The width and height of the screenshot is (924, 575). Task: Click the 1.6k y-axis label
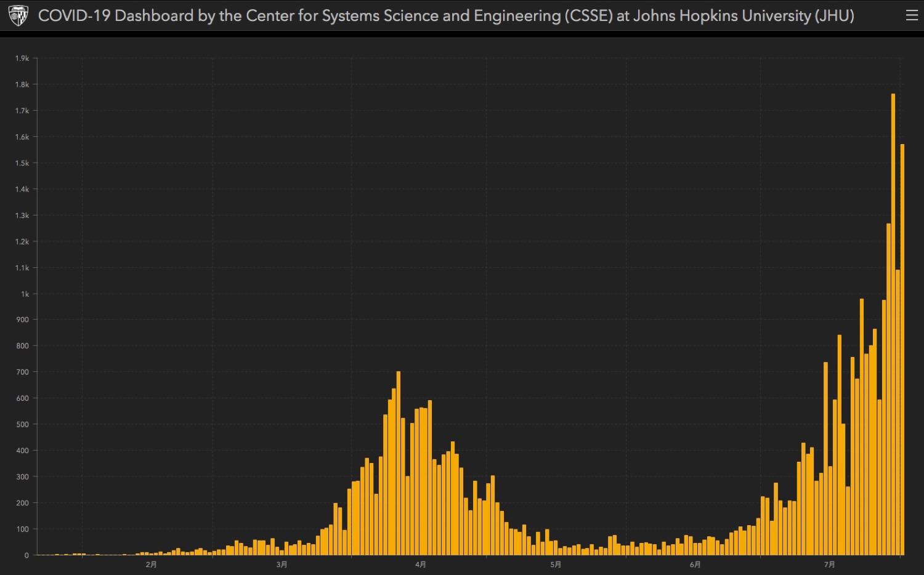(22, 137)
